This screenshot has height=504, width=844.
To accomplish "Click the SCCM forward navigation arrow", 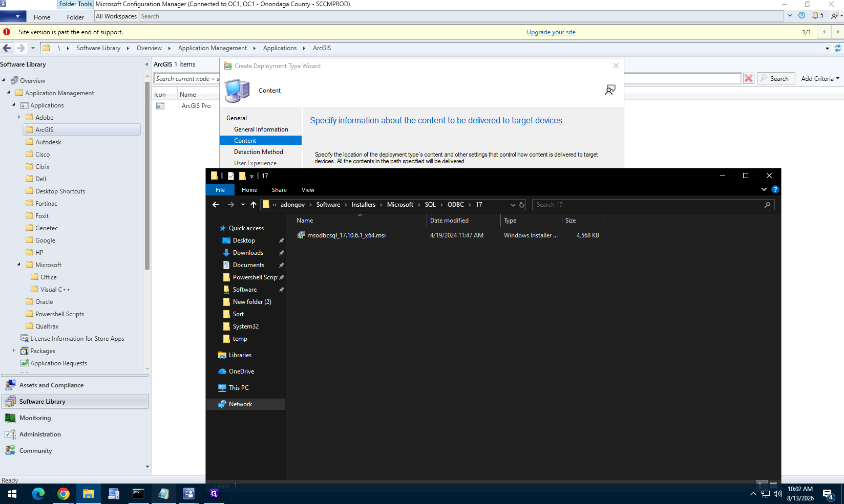I will coord(20,48).
